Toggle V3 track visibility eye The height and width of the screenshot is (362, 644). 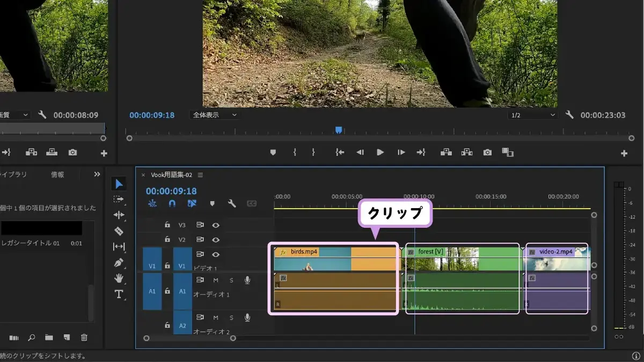coord(216,225)
